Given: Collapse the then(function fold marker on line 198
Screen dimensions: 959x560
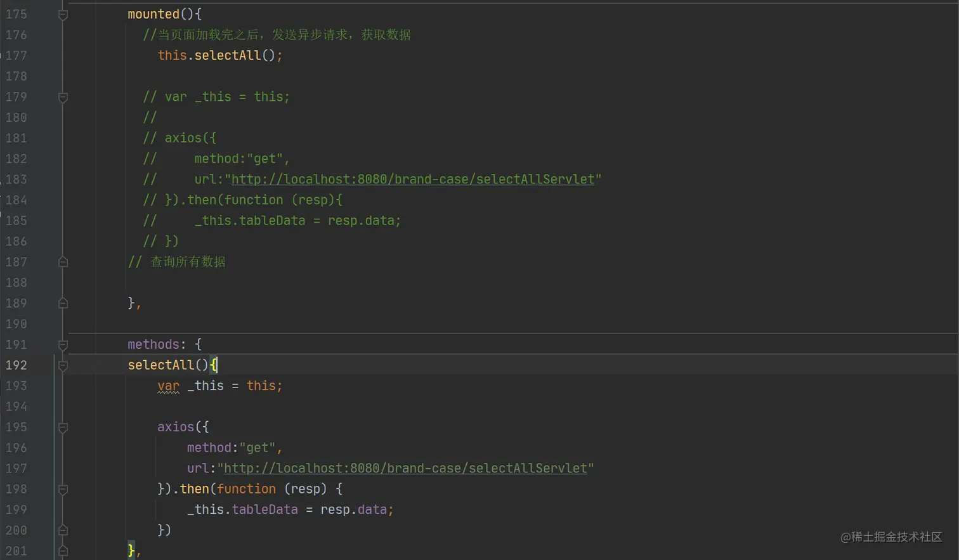Looking at the screenshot, I should click(63, 490).
